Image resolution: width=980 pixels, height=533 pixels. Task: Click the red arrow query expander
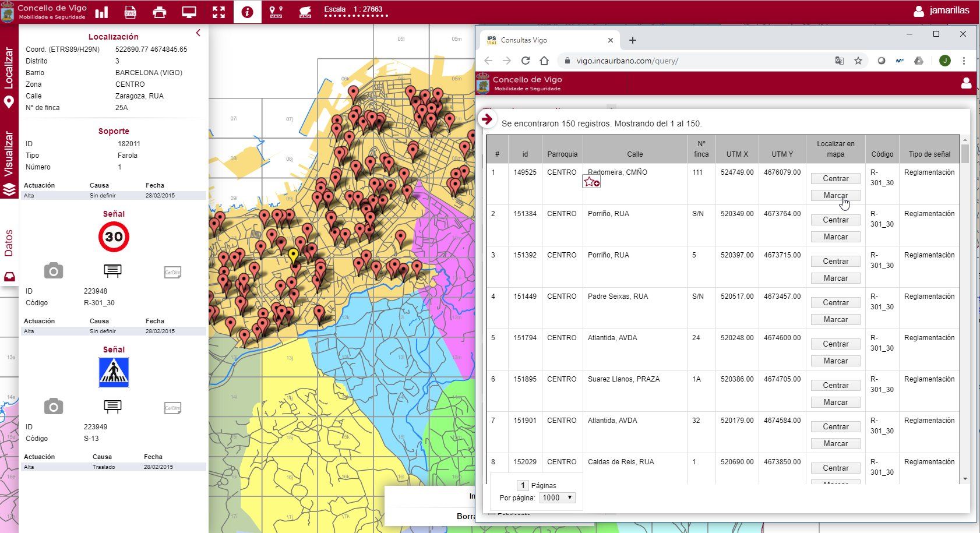click(x=487, y=119)
